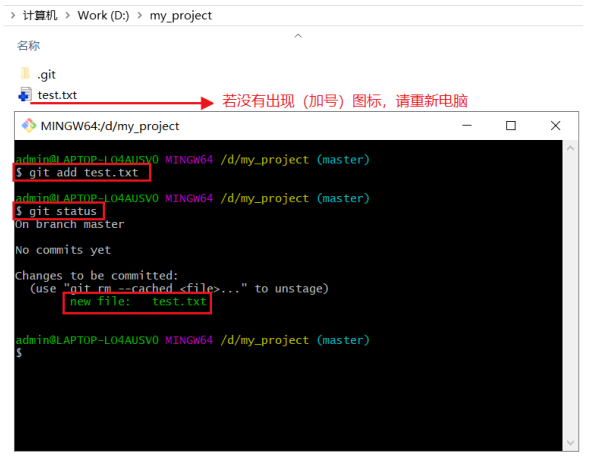Click the Git Bash logo in title bar

(x=29, y=126)
